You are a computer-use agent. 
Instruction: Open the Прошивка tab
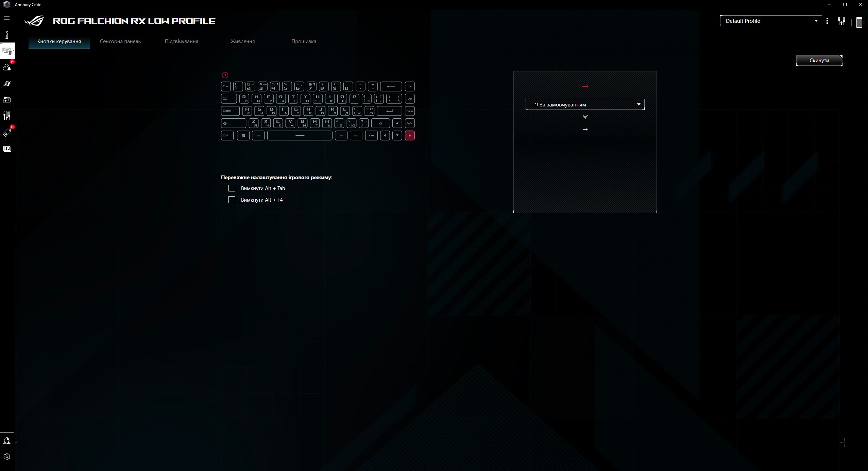(304, 41)
